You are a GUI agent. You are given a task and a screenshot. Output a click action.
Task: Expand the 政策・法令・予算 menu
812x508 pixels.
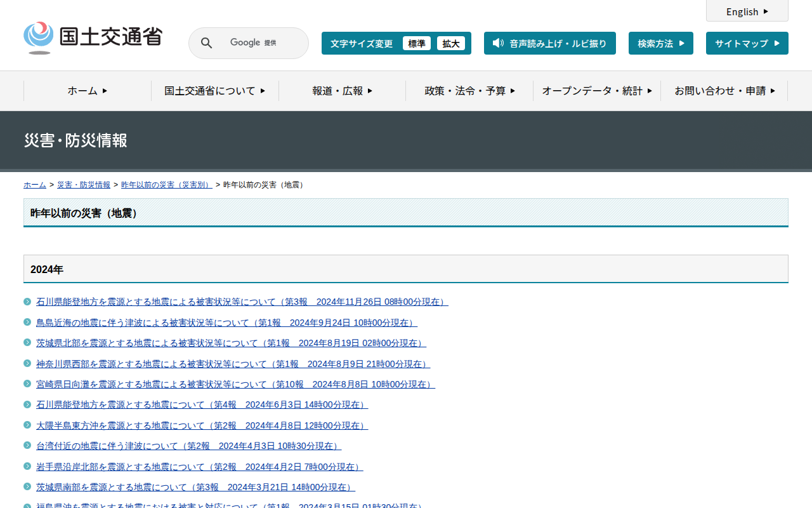coord(469,91)
